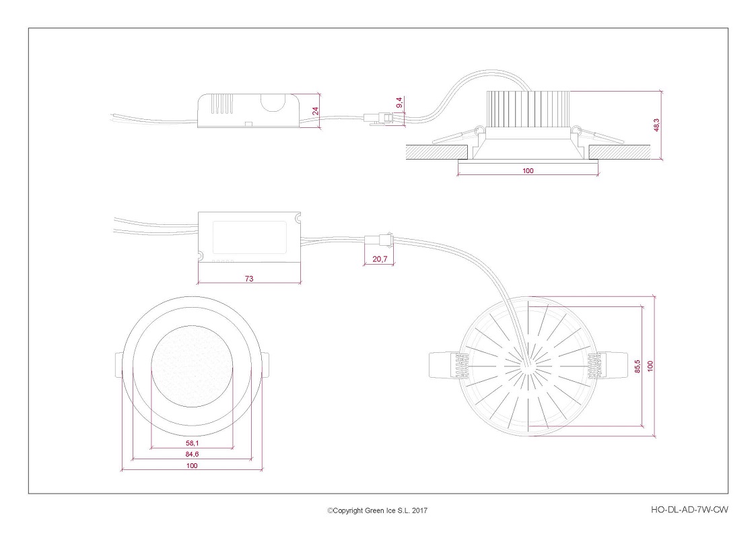Screen dimensions: 756x534
Task: Click the driver box in the top plan view
Action: (249, 237)
